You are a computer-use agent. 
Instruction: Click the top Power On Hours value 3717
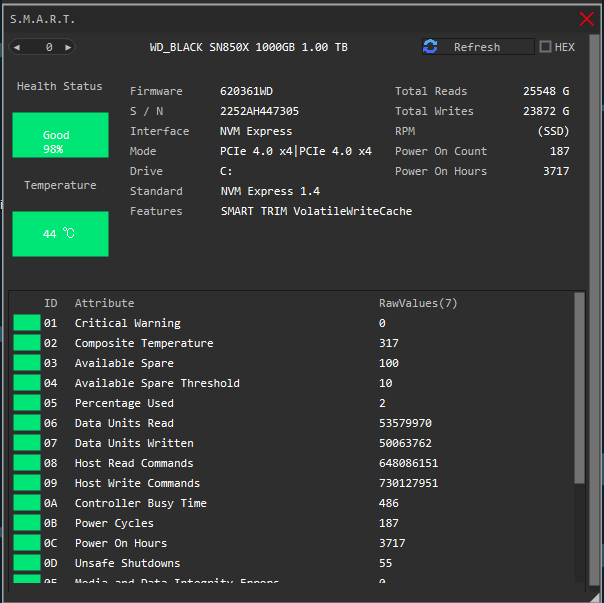[x=556, y=171]
